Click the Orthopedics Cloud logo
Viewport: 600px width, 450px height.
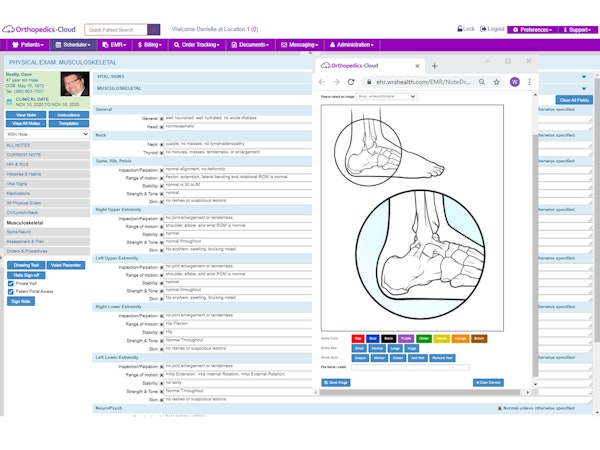pos(39,29)
